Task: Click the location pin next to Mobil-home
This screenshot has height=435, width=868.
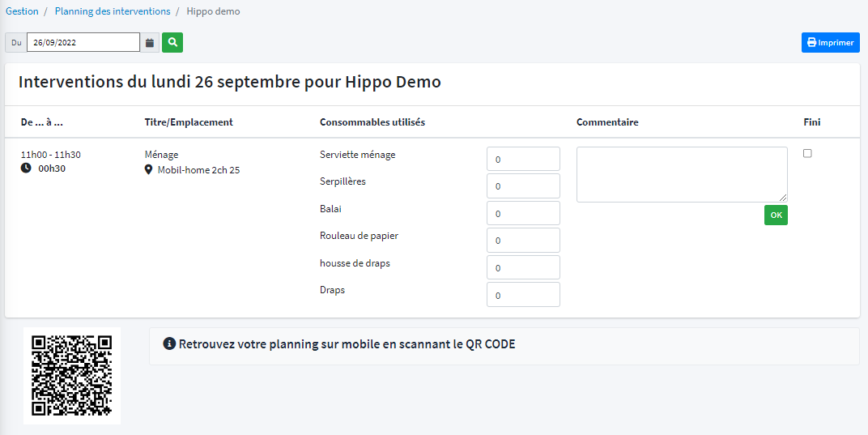Action: pyautogui.click(x=149, y=170)
